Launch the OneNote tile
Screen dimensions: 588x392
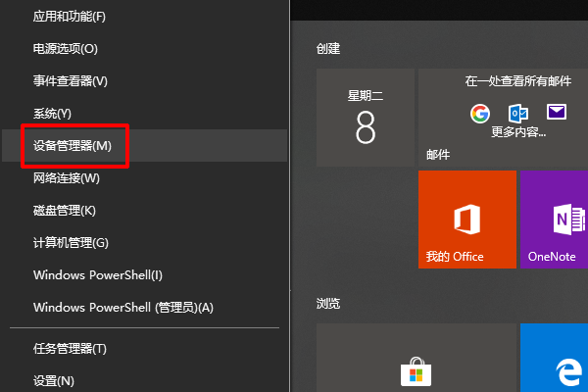pyautogui.click(x=554, y=219)
